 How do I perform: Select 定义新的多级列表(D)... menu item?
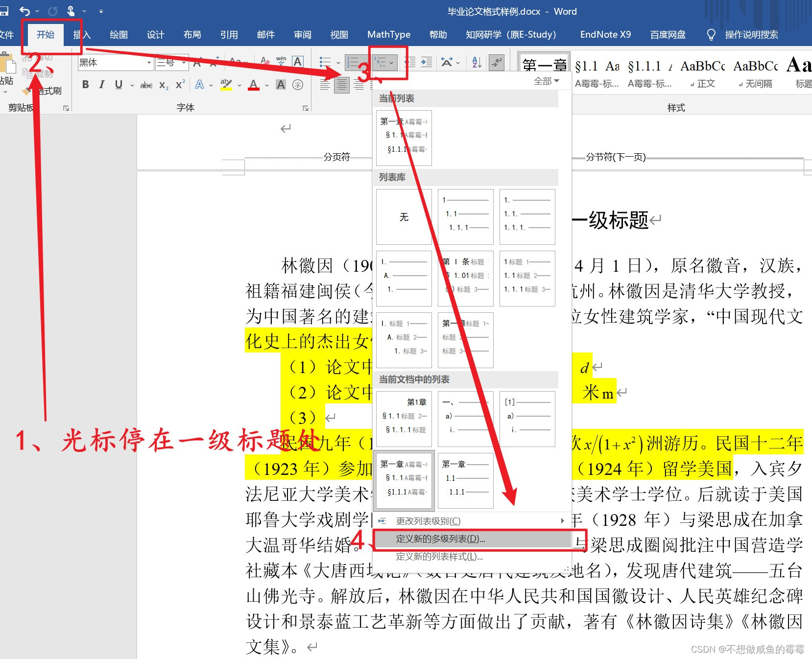tap(472, 539)
